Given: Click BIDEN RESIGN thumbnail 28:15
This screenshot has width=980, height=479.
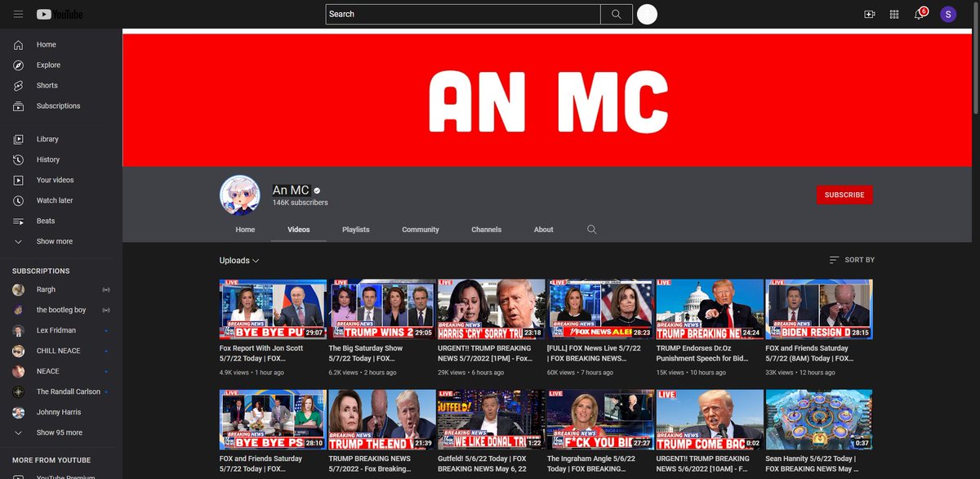Looking at the screenshot, I should 819,309.
